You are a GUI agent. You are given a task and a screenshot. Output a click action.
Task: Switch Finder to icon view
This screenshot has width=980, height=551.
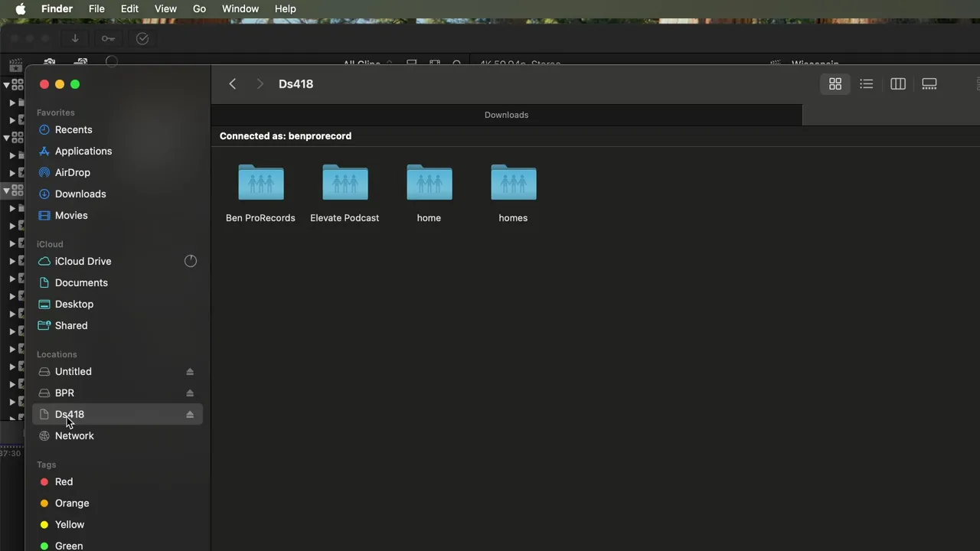pyautogui.click(x=835, y=84)
